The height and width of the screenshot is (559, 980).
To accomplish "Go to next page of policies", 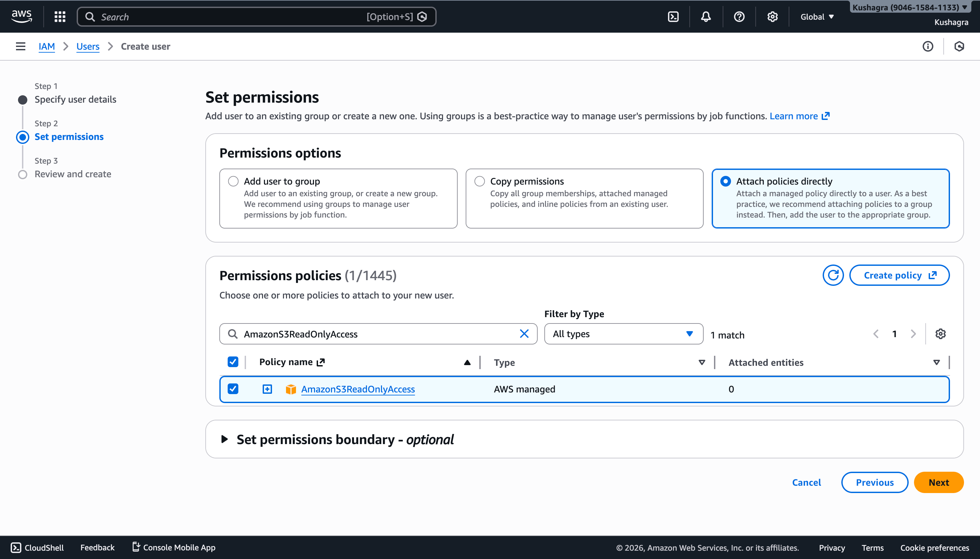I will click(x=913, y=333).
